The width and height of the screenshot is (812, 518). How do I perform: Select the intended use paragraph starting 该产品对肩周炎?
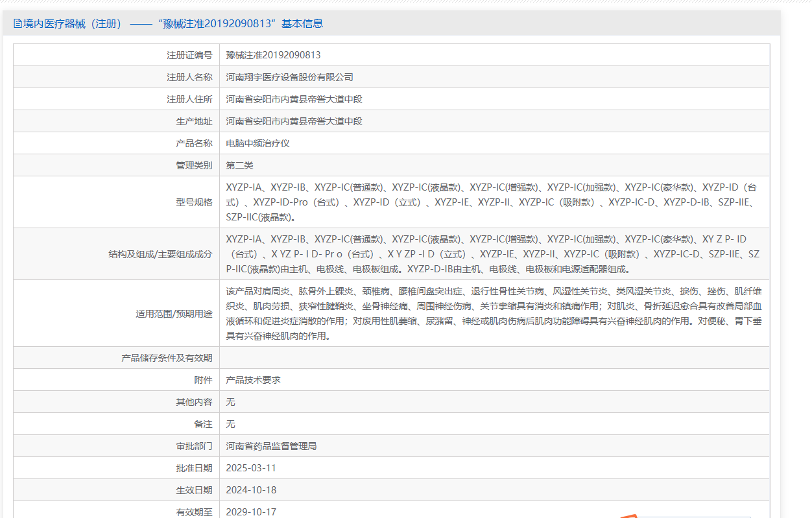point(494,314)
